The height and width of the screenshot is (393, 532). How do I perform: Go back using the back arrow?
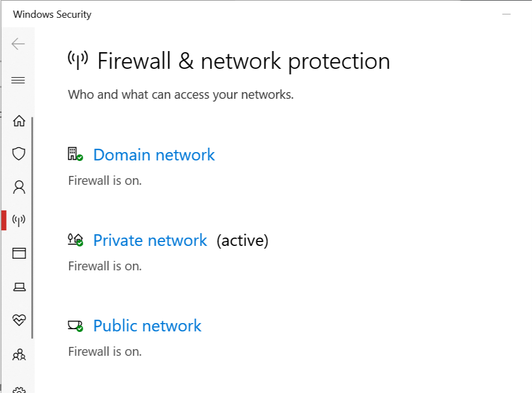[x=18, y=44]
